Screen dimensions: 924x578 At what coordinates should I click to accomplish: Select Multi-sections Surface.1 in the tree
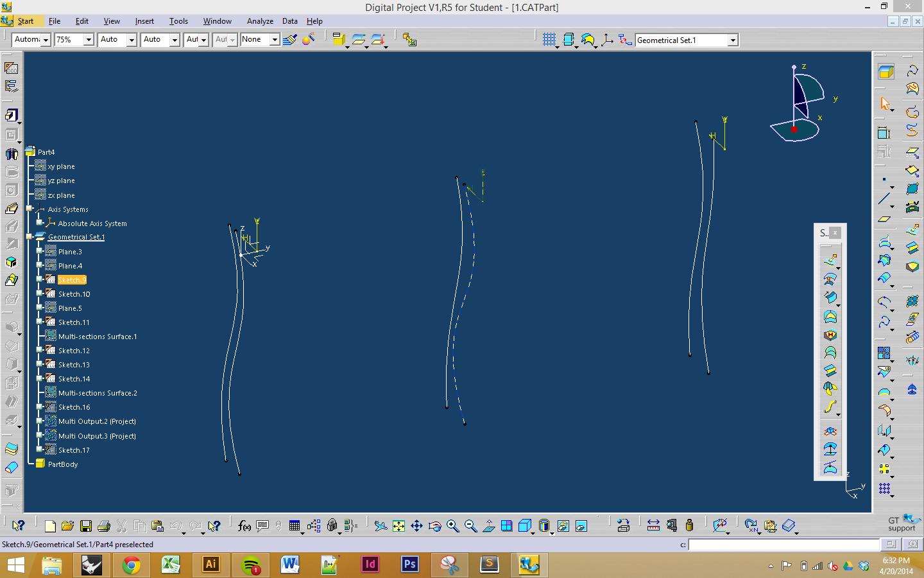point(98,337)
